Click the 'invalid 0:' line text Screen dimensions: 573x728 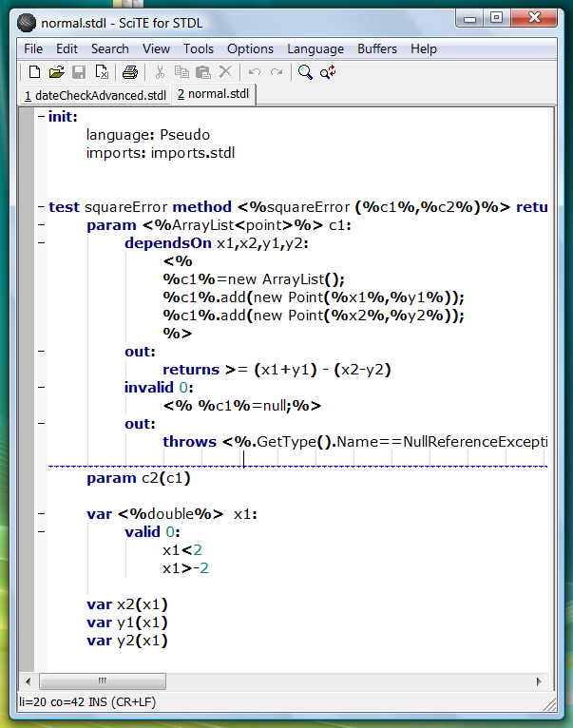(159, 387)
